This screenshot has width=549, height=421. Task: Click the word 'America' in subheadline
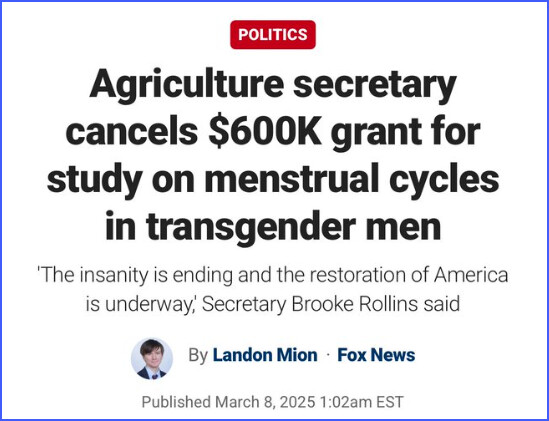(471, 275)
